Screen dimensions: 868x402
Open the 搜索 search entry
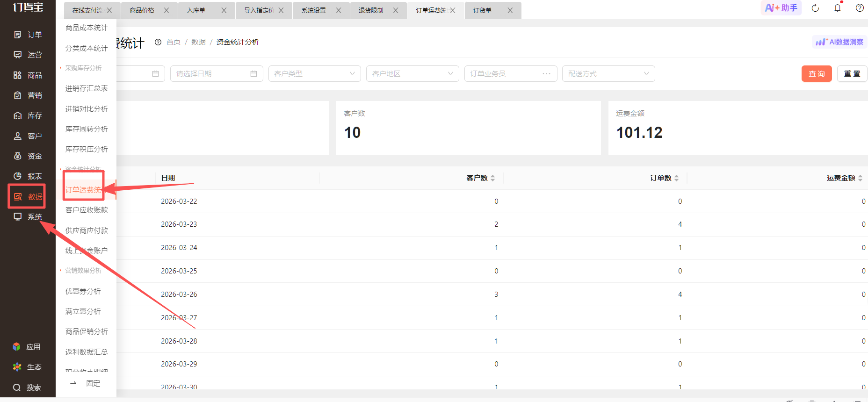(x=27, y=388)
